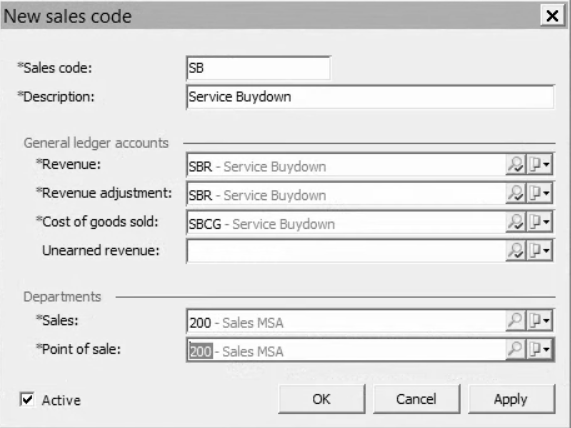Open lookup for Revenue adjustment account
This screenshot has height=428, width=571.
click(x=516, y=193)
